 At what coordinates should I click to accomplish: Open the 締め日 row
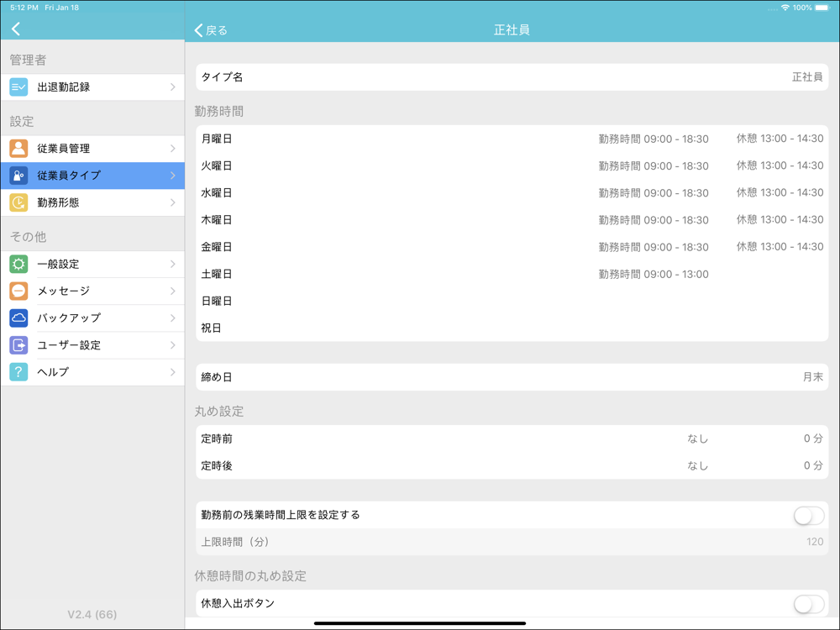tap(512, 377)
